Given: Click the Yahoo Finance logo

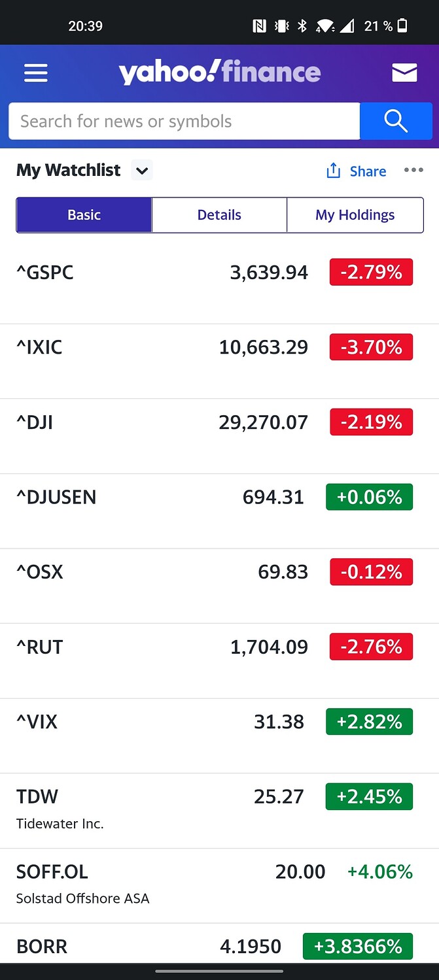Looking at the screenshot, I should [x=220, y=72].
